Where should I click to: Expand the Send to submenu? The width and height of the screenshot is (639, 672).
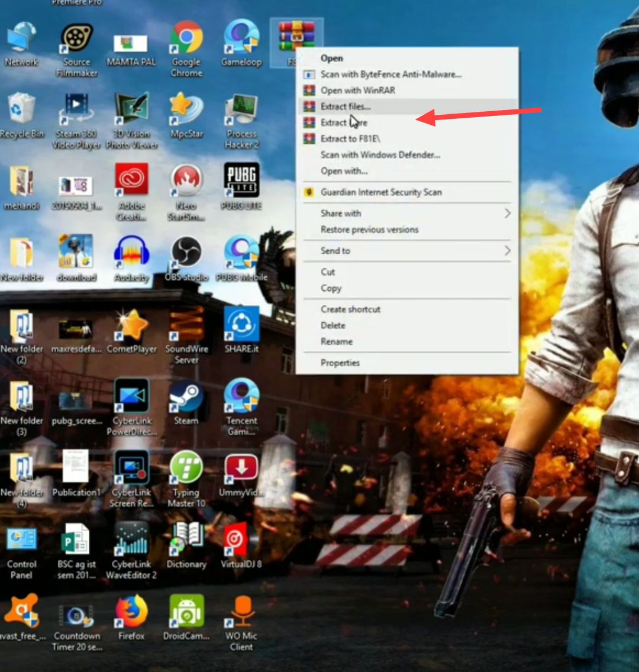[406, 251]
